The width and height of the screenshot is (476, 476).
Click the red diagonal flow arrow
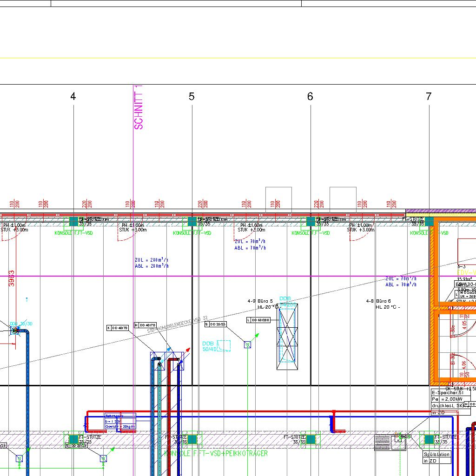pos(187,350)
